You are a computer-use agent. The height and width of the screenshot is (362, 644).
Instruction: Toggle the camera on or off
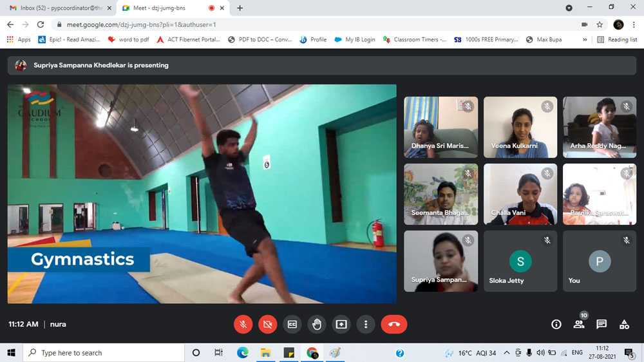[267, 325]
